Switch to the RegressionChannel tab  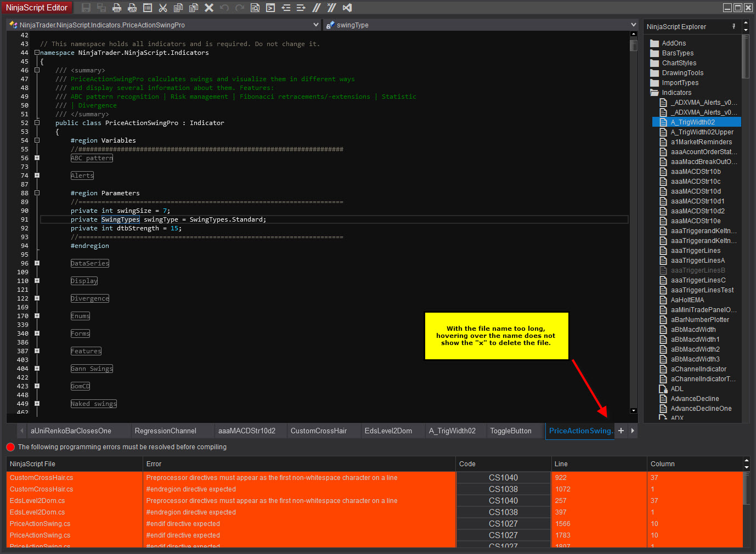[x=165, y=431]
